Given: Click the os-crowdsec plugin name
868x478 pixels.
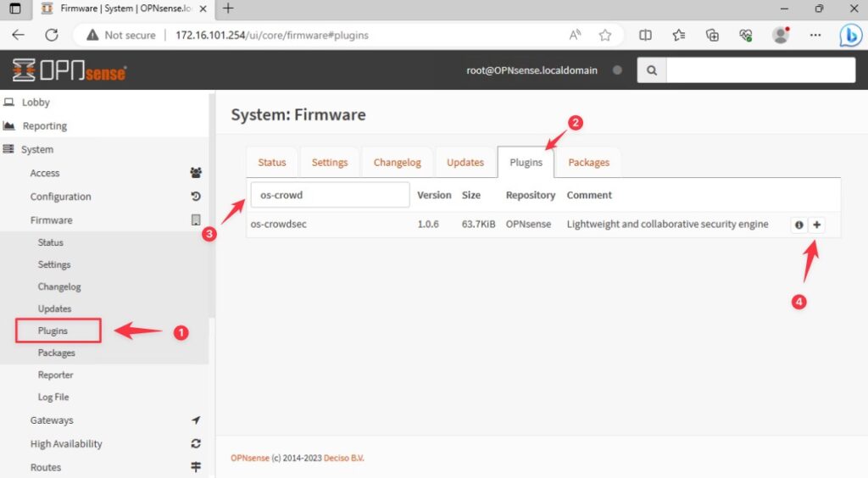Looking at the screenshot, I should (278, 224).
